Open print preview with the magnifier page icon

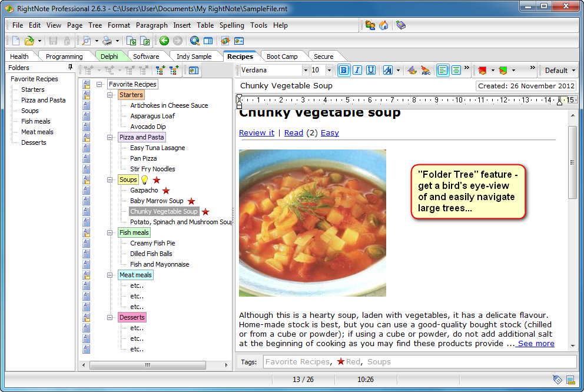click(87, 41)
